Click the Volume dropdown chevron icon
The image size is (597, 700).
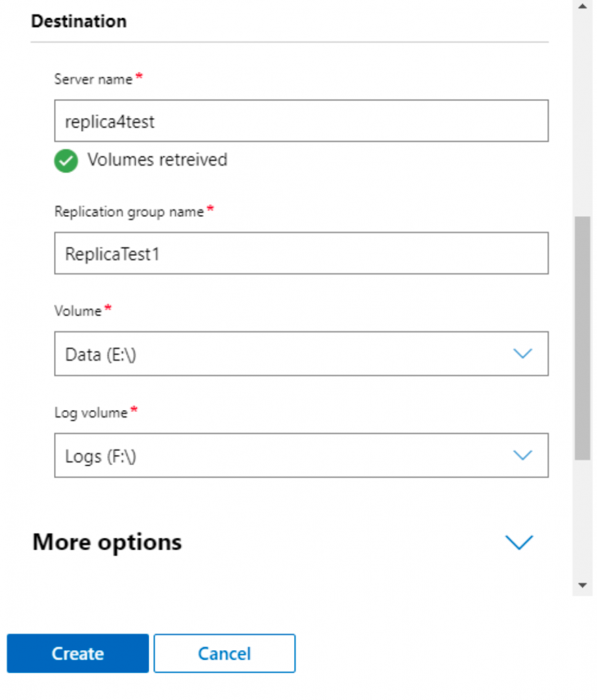523,354
